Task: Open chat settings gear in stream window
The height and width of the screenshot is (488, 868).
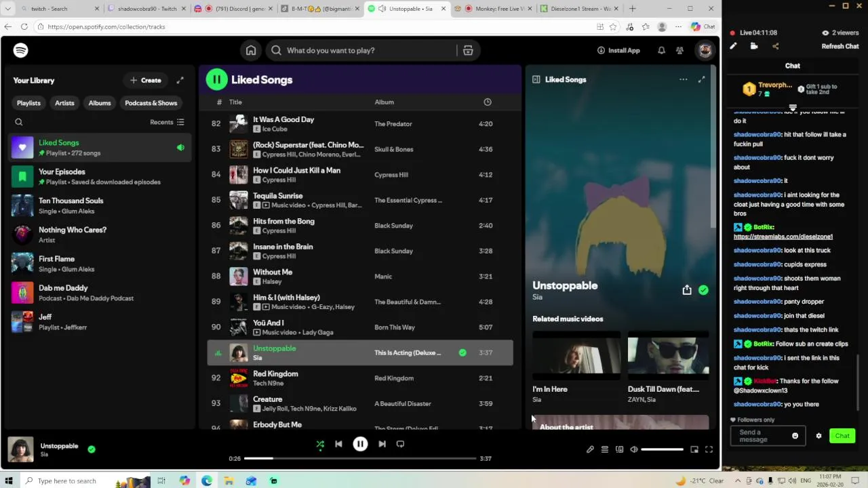Action: click(818, 436)
